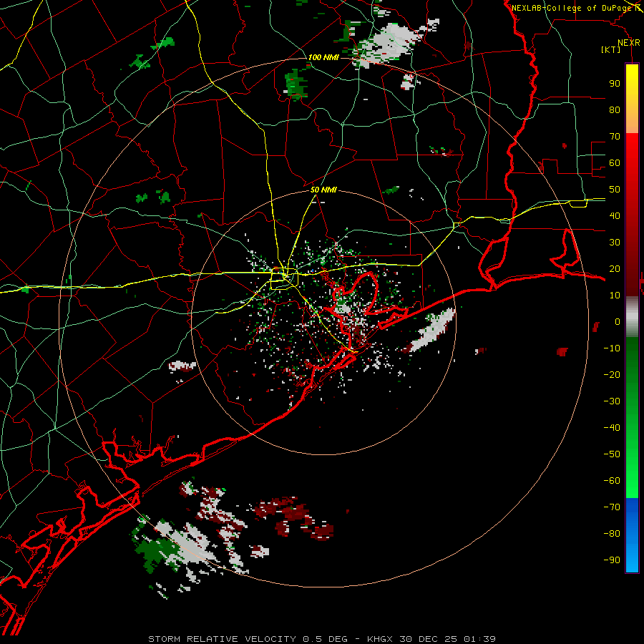Viewport: 644px width, 644px height.
Task: Pick the orange color bar segment beside 70
Action: click(x=632, y=123)
